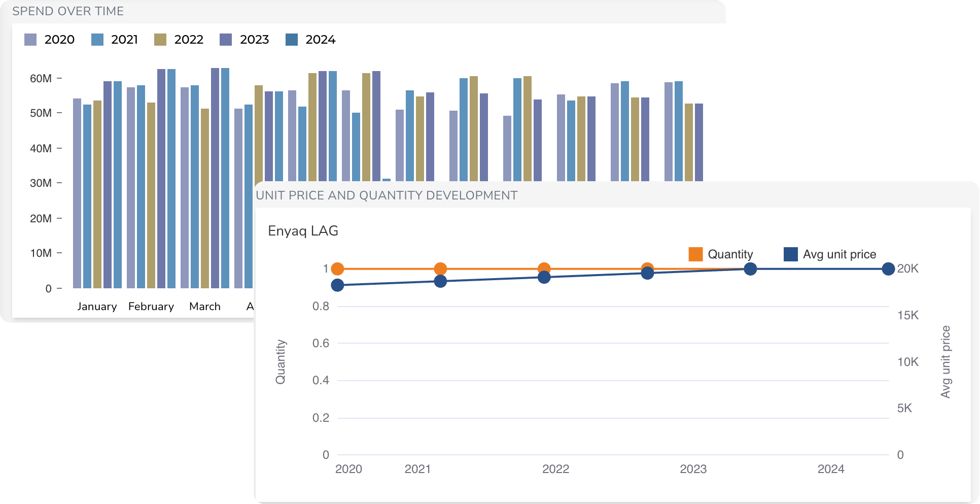
Task: Click the third blue Avg unit price point
Action: tap(544, 277)
